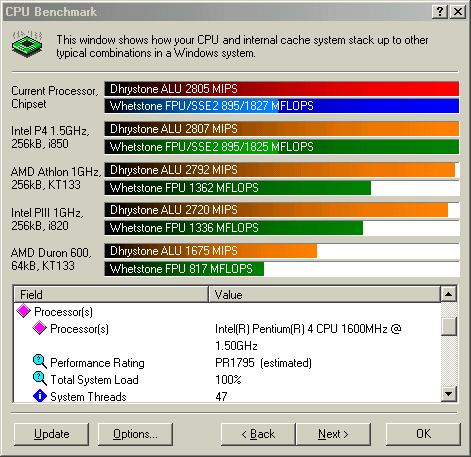The width and height of the screenshot is (471, 457).
Task: Click the pink diamond icon beside the top-level Processor(s) group
Action: pyautogui.click(x=24, y=311)
